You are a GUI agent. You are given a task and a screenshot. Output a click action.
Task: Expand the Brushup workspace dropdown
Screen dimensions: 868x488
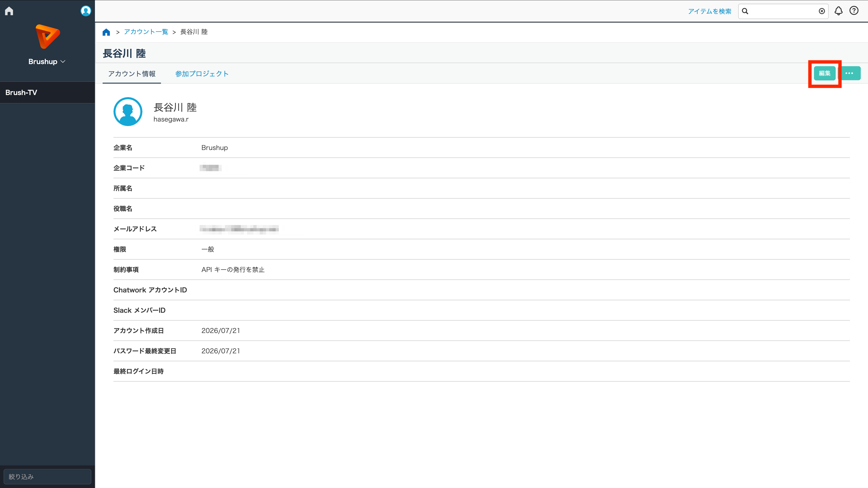pyautogui.click(x=47, y=62)
